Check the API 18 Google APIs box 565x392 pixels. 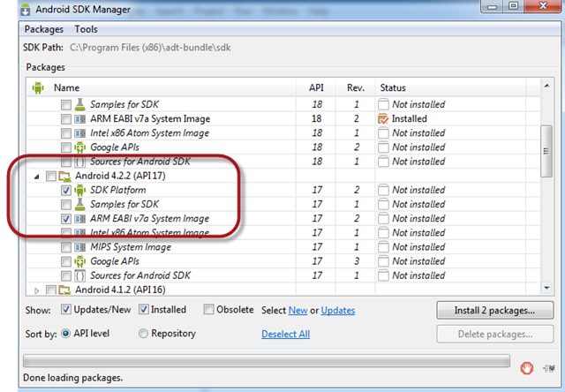point(66,147)
